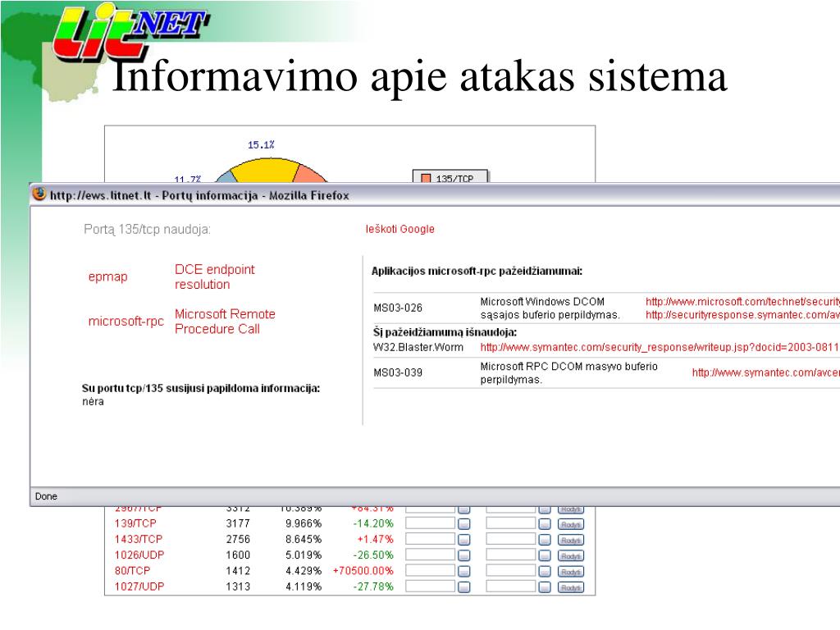Open first picker button in 1027/UDP row

[464, 587]
